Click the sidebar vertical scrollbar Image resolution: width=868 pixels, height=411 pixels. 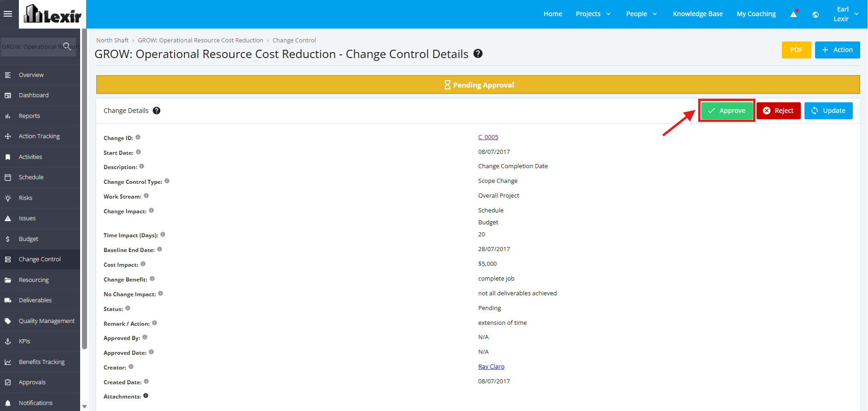pyautogui.click(x=84, y=189)
